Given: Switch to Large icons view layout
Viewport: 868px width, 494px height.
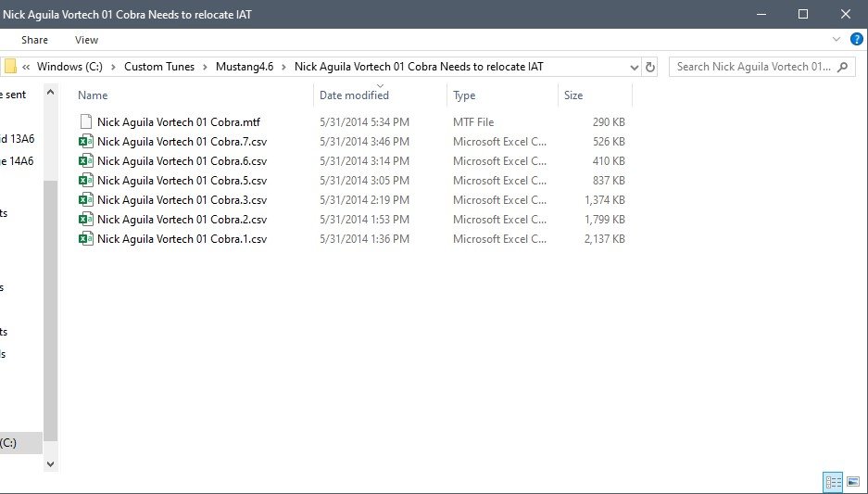Looking at the screenshot, I should point(853,482).
